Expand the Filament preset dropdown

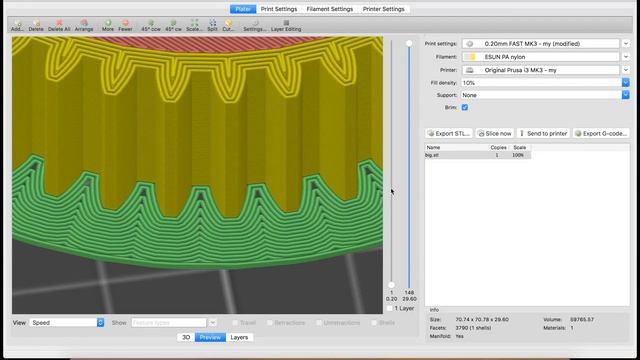coord(626,57)
